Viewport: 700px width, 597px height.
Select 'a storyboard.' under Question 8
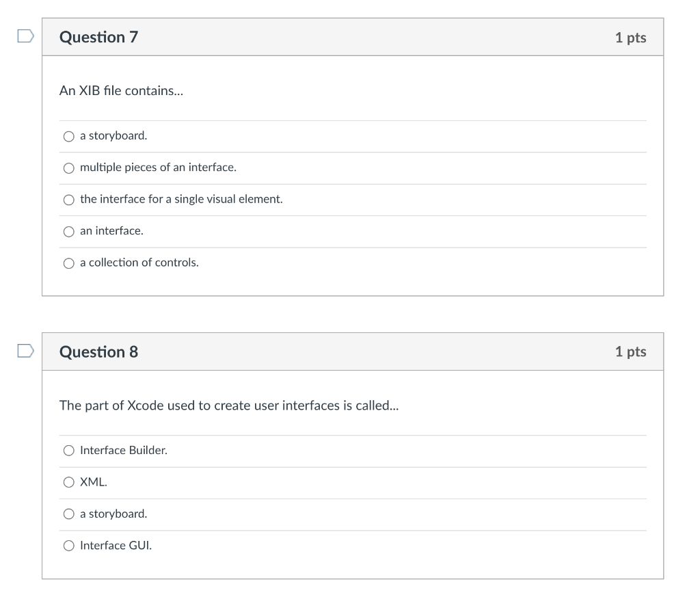pos(68,514)
